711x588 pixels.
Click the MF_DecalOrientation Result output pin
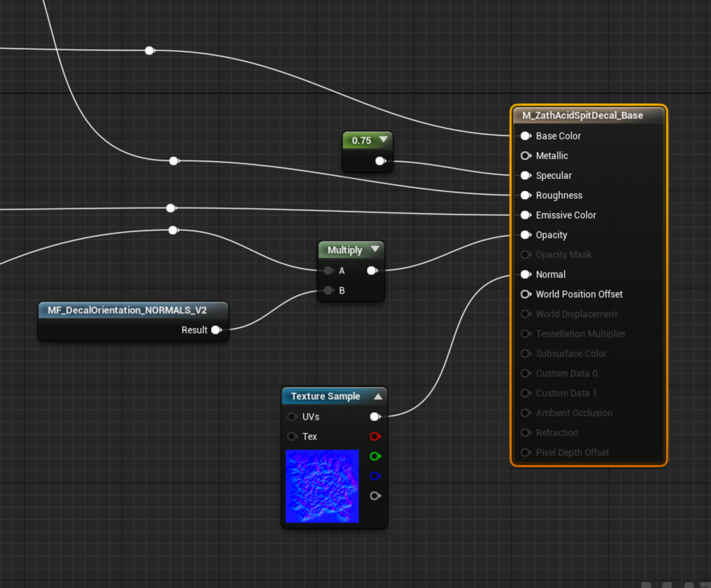216,330
